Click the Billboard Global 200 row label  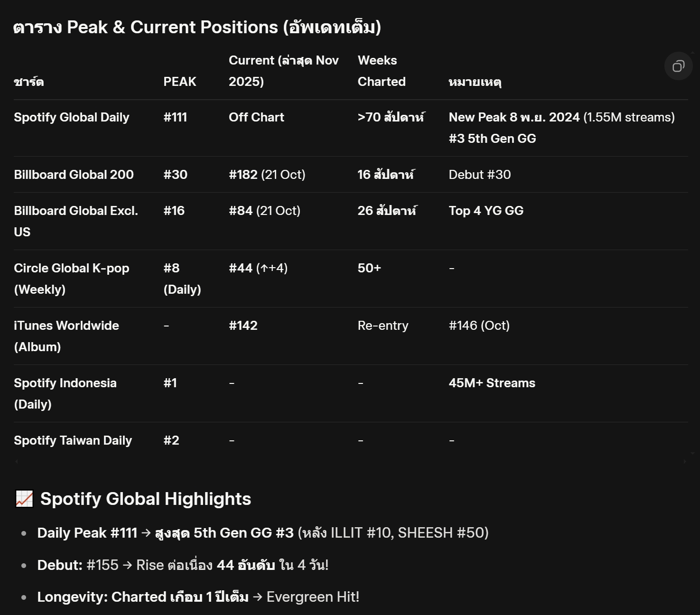[x=74, y=175]
